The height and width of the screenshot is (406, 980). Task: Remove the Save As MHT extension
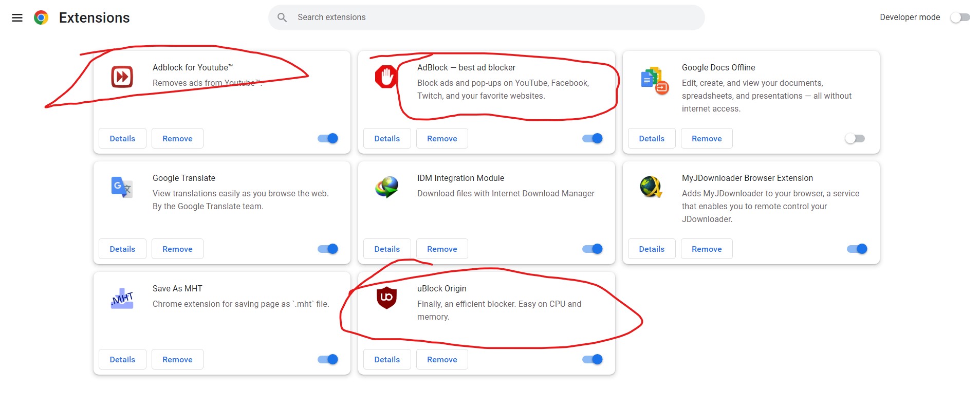tap(177, 359)
